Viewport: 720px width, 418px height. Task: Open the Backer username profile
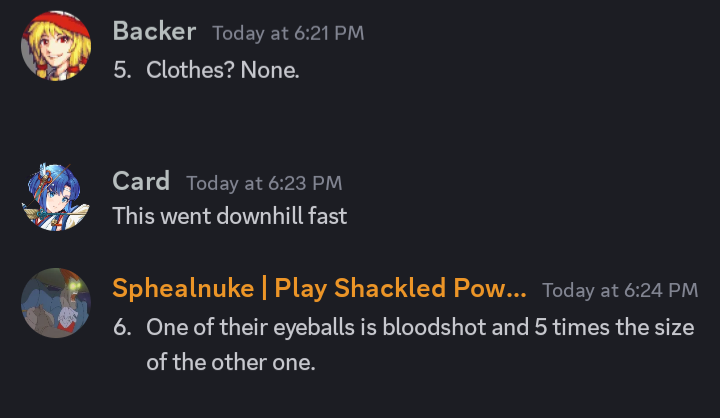154,32
